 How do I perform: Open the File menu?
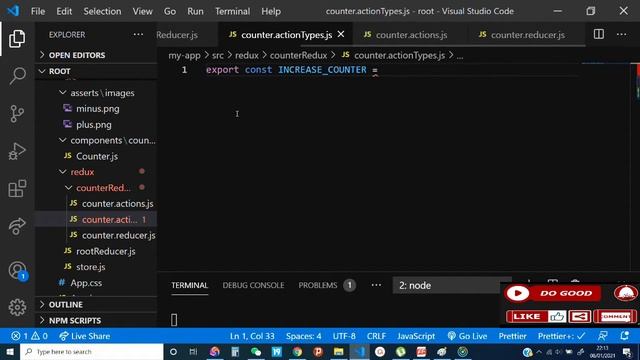click(x=38, y=11)
